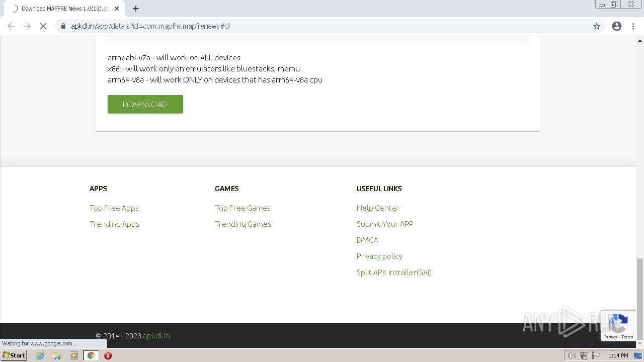Open the volume tray icon
This screenshot has height=362, width=644.
[x=572, y=355]
